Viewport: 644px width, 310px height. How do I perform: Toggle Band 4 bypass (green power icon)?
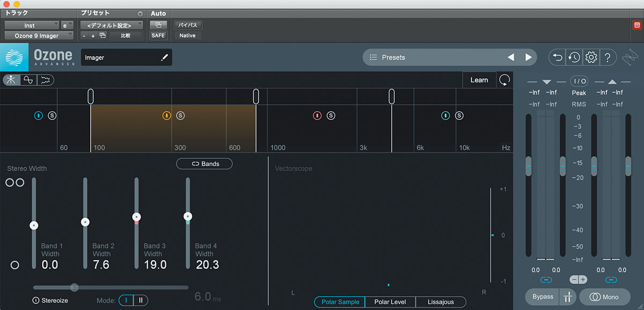coord(445,115)
